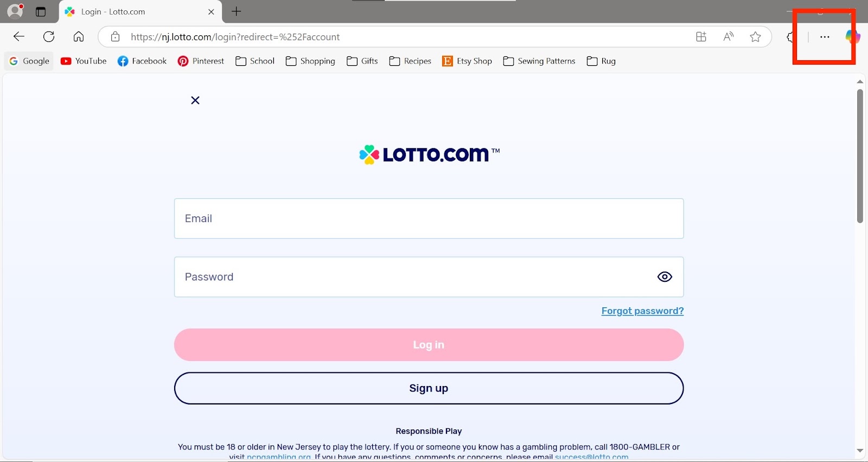Click the Responsible Play heading text
The image size is (868, 462).
pyautogui.click(x=429, y=431)
